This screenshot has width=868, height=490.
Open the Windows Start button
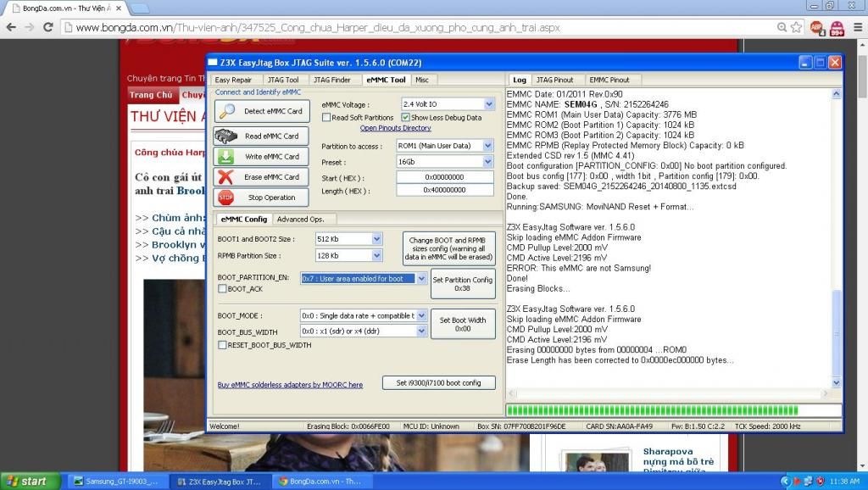click(30, 482)
